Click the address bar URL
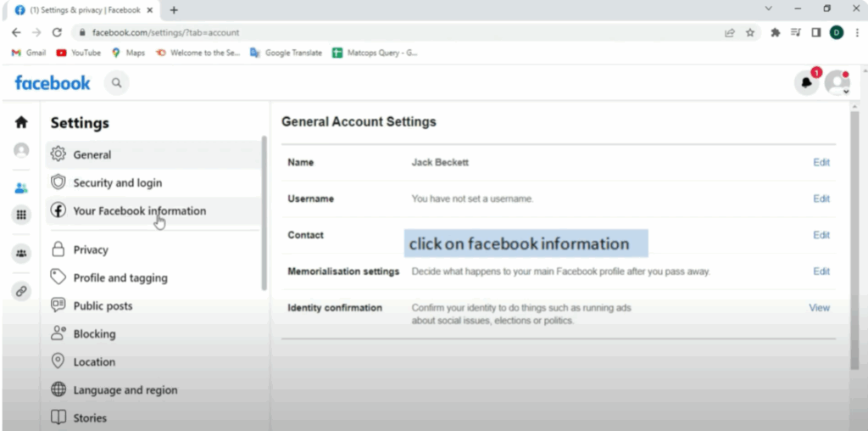This screenshot has width=868, height=431. [165, 33]
